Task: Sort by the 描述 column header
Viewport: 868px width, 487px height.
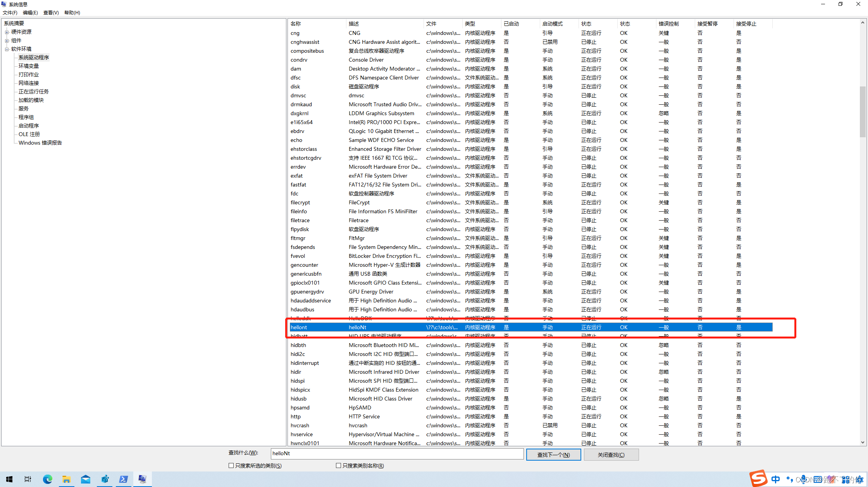Action: (384, 24)
